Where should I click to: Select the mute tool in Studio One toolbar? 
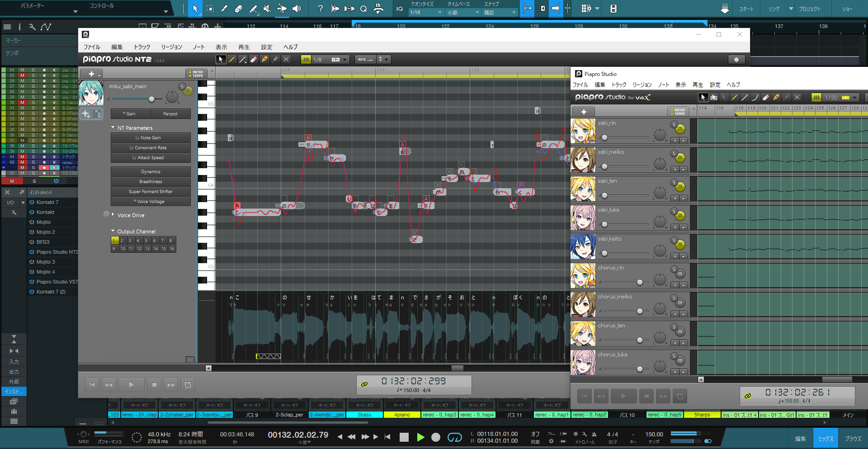coord(268,9)
